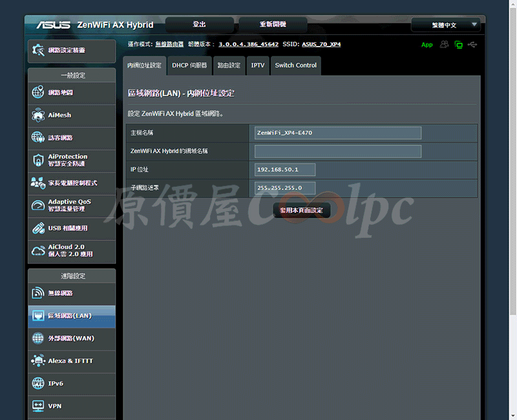
Task: Focus the IP 位址 field showing 192.168.50.1
Action: pyautogui.click(x=285, y=169)
